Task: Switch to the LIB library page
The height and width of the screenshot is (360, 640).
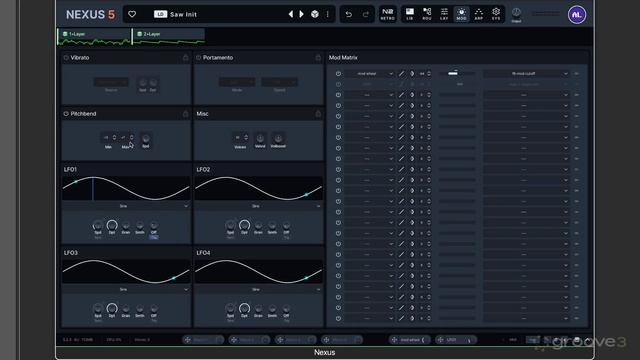Action: pyautogui.click(x=409, y=14)
